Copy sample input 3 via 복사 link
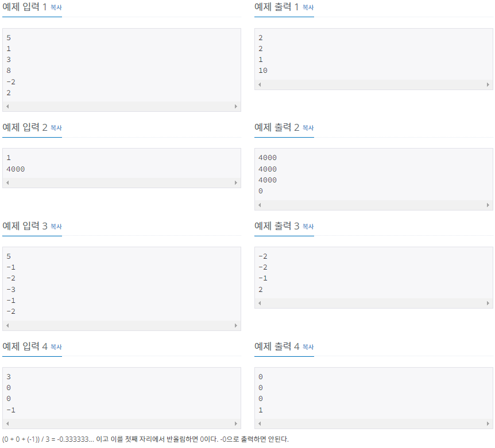The image size is (495, 448). point(56,227)
